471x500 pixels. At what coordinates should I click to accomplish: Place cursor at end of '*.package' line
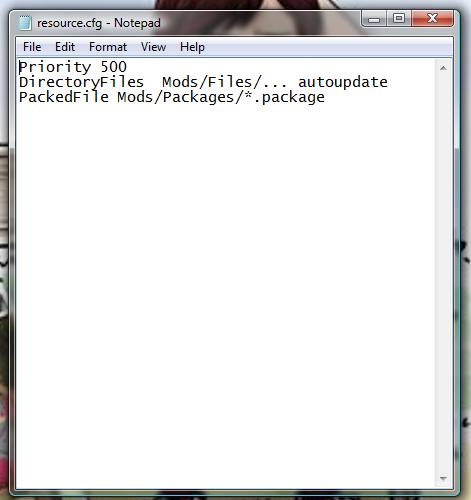[325, 97]
